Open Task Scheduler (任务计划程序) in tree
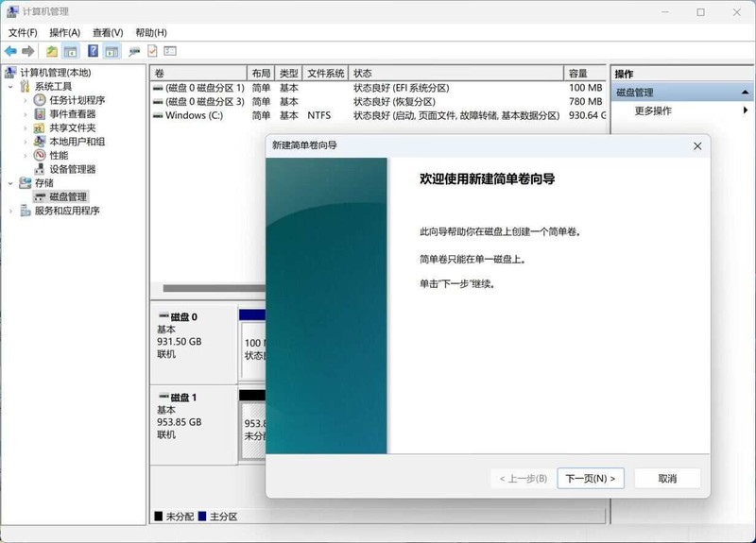This screenshot has width=756, height=543. pyautogui.click(x=77, y=100)
